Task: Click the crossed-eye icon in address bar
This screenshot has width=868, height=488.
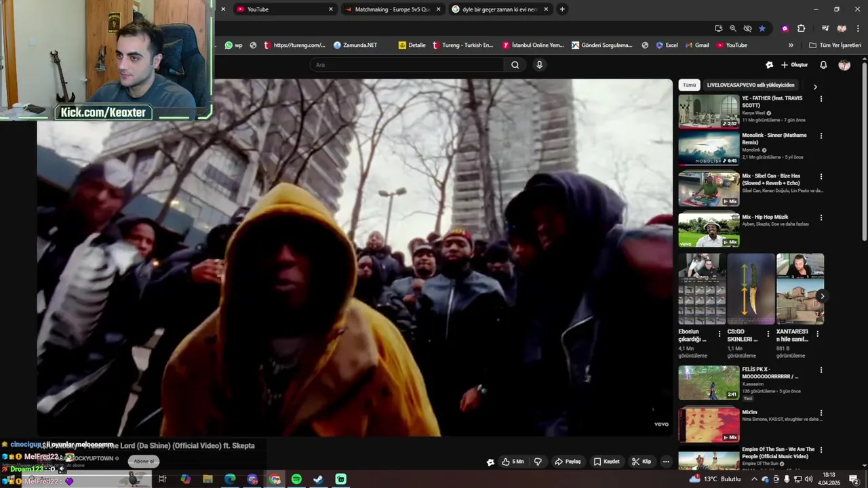Action: 747,28
